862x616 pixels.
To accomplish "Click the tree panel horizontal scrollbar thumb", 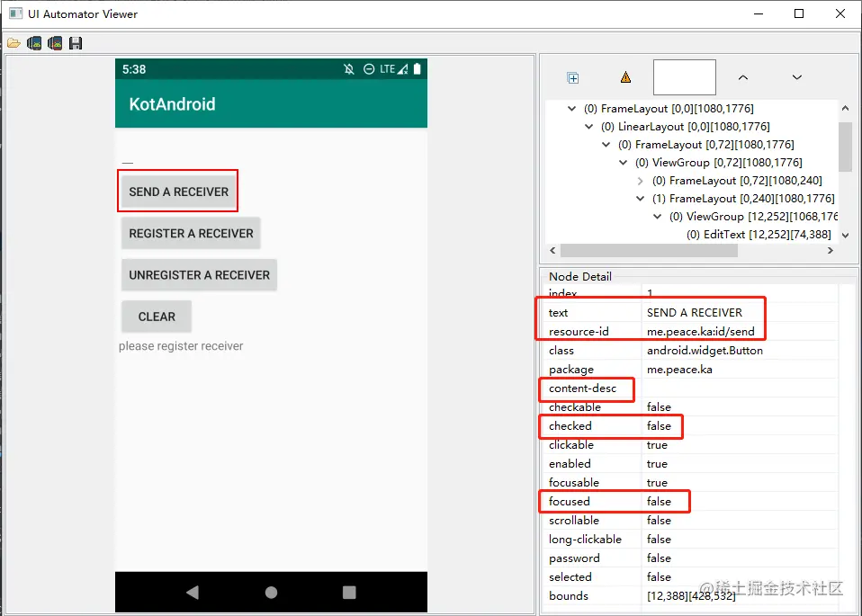I will point(649,251).
